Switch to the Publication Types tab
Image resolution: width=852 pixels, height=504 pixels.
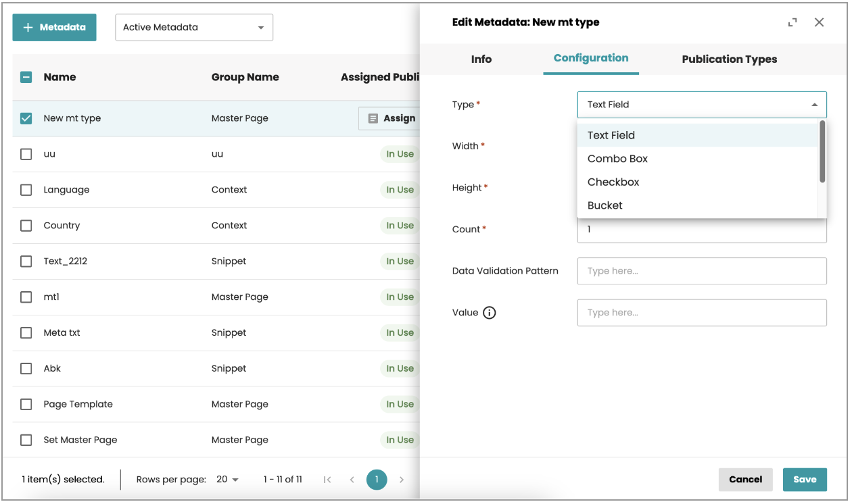(x=729, y=59)
